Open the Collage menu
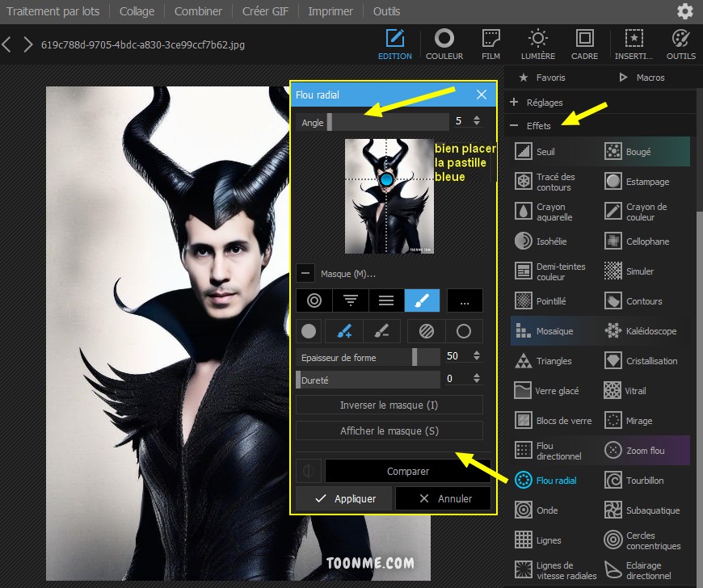This screenshot has height=588, width=703. coord(137,11)
